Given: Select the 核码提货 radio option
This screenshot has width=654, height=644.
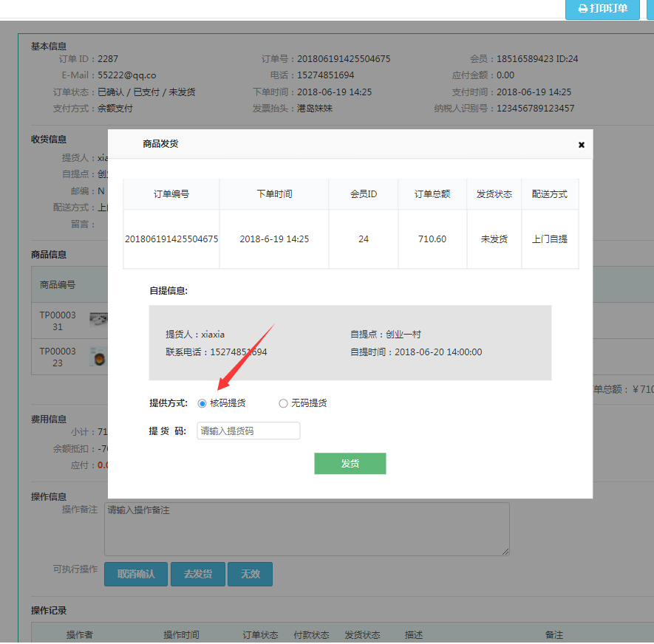Looking at the screenshot, I should pyautogui.click(x=202, y=403).
